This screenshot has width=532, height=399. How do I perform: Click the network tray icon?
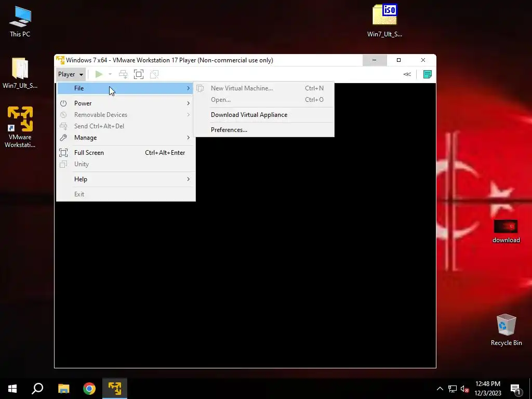click(x=453, y=389)
